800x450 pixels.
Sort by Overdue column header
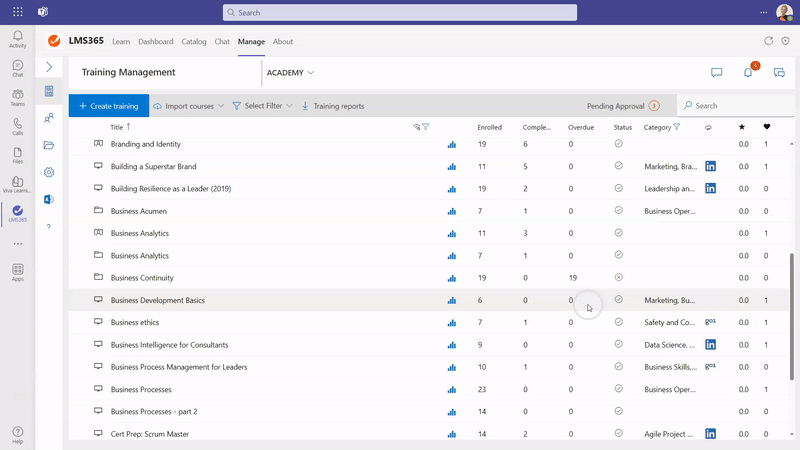click(581, 127)
